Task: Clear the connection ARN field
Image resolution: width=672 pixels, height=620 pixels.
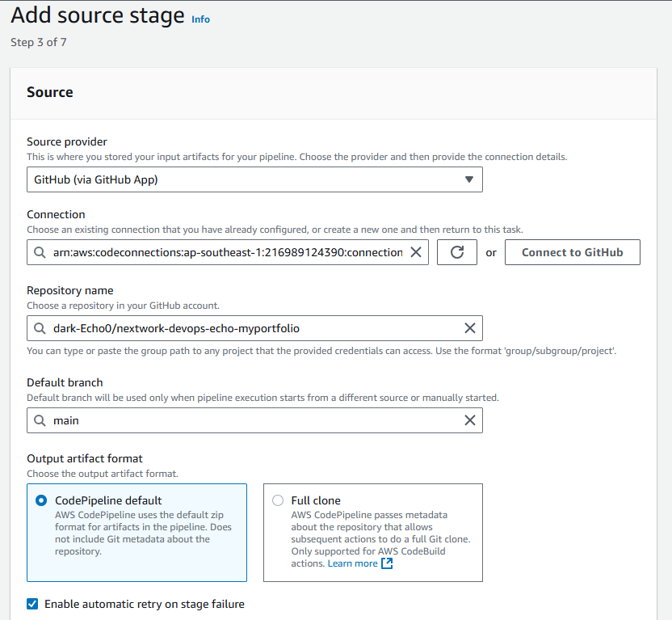Action: [416, 252]
